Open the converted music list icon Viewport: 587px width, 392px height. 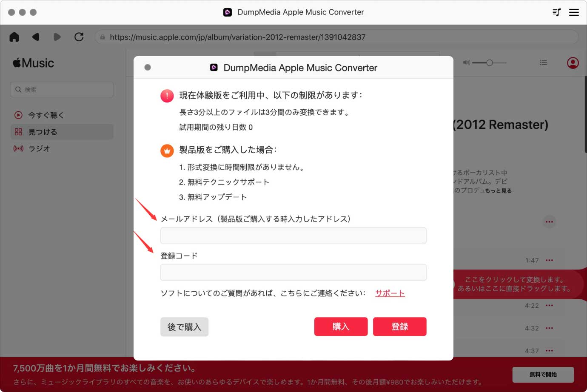(556, 12)
